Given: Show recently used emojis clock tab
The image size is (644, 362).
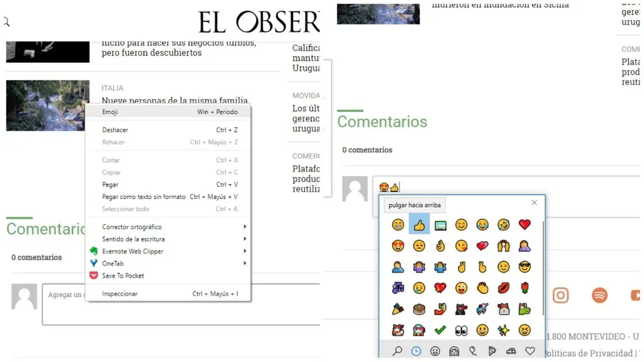Looking at the screenshot, I should point(416,351).
